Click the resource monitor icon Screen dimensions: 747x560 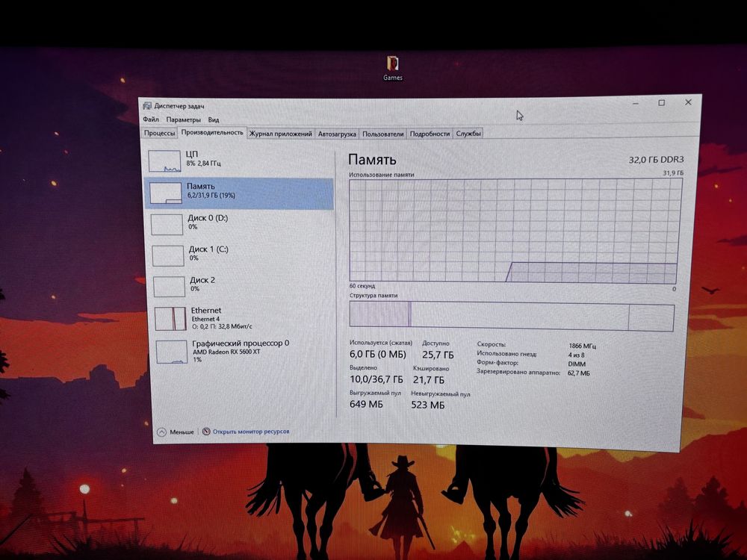(x=206, y=432)
